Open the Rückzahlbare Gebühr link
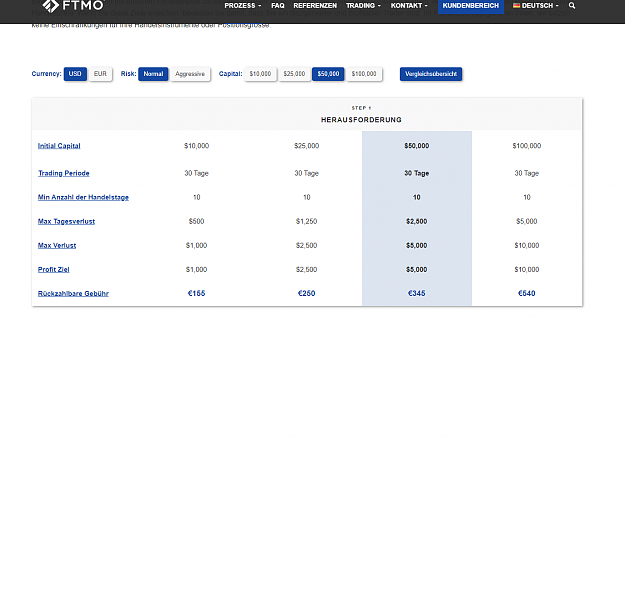 [73, 293]
